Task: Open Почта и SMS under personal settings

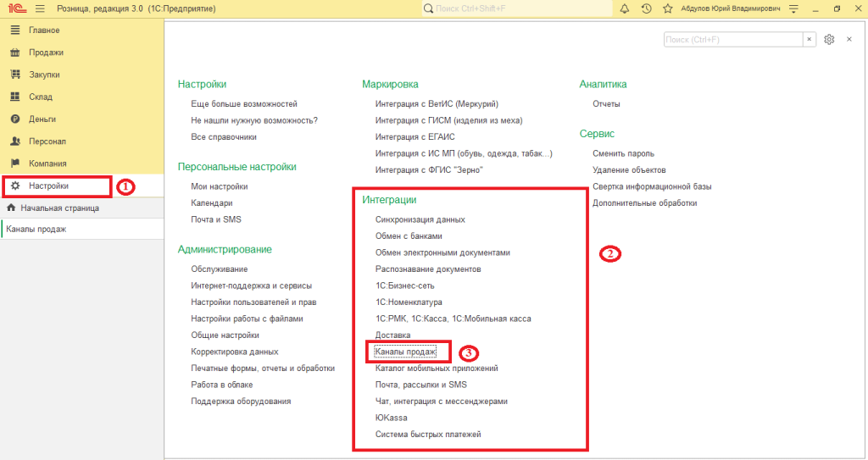Action: 216,219
